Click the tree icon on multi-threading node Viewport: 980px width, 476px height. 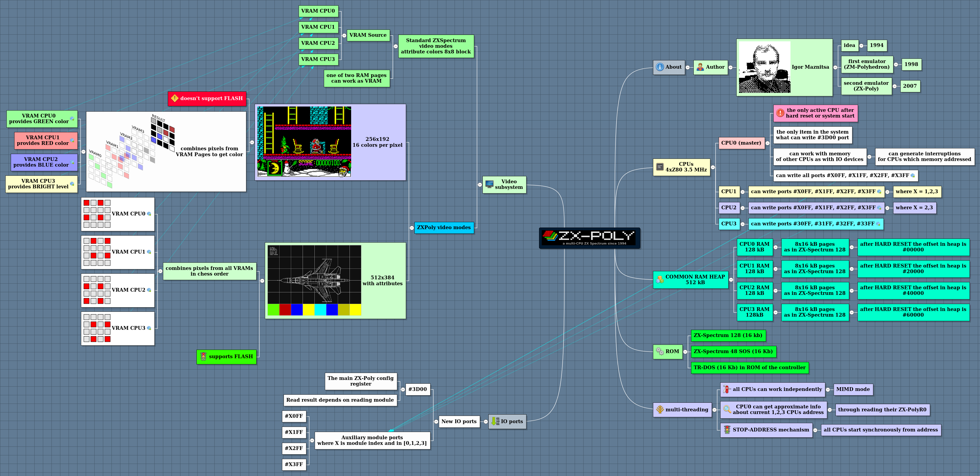point(660,410)
